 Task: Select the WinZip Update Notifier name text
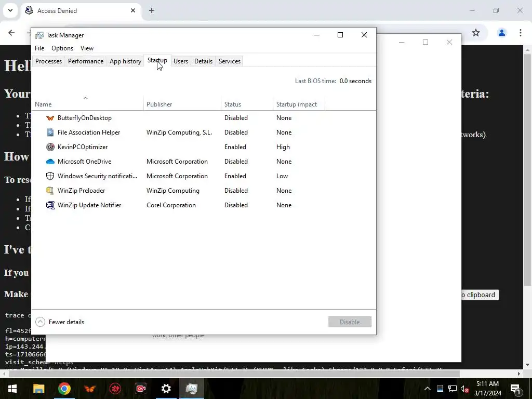[x=89, y=205]
